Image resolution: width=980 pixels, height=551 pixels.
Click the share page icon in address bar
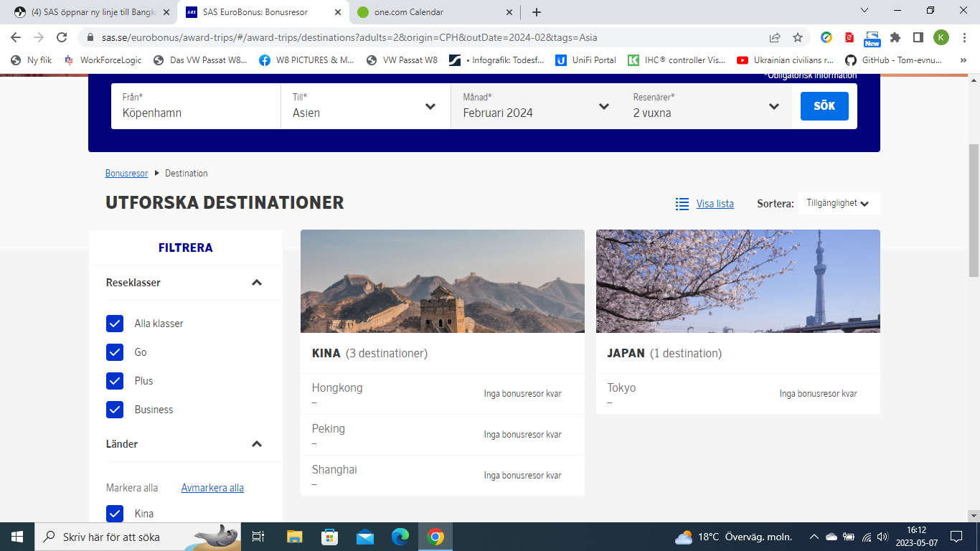coord(775,37)
